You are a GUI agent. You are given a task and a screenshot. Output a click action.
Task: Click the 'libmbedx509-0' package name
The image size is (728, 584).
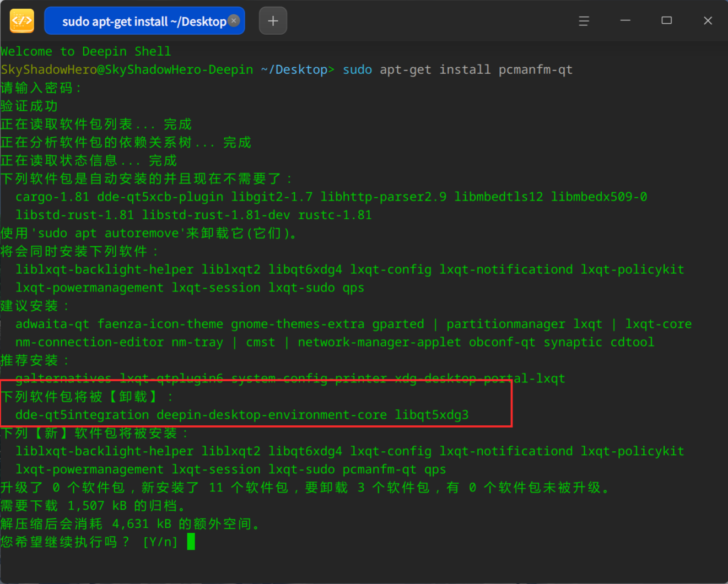point(599,197)
